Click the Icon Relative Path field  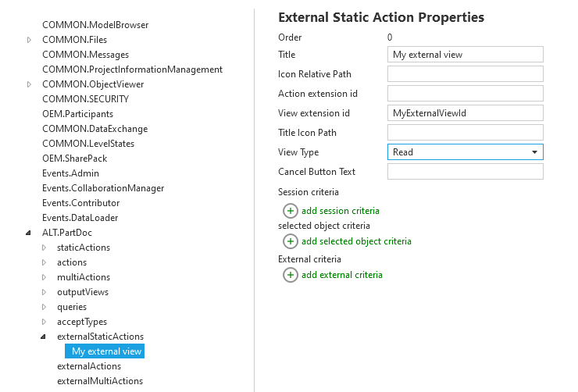pos(465,74)
